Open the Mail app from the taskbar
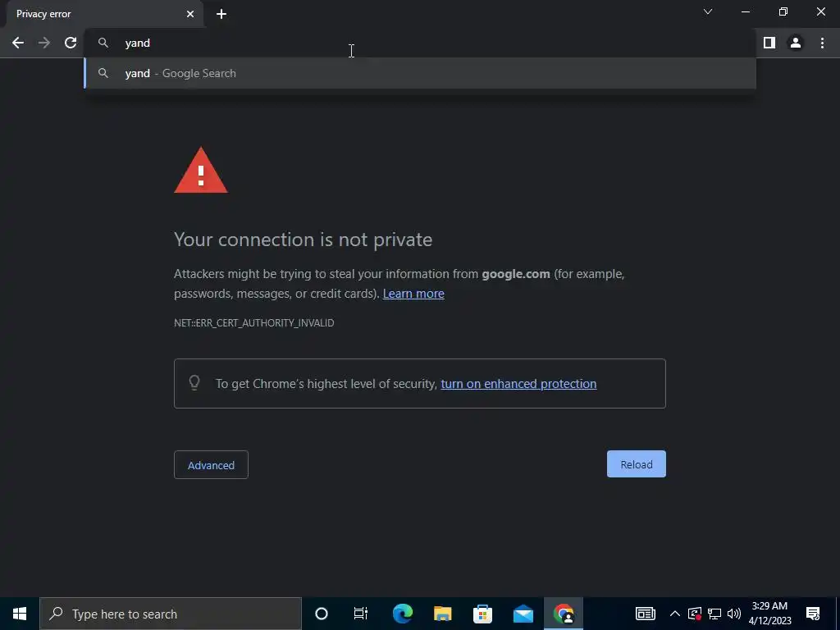Image resolution: width=840 pixels, height=630 pixels. point(523,614)
